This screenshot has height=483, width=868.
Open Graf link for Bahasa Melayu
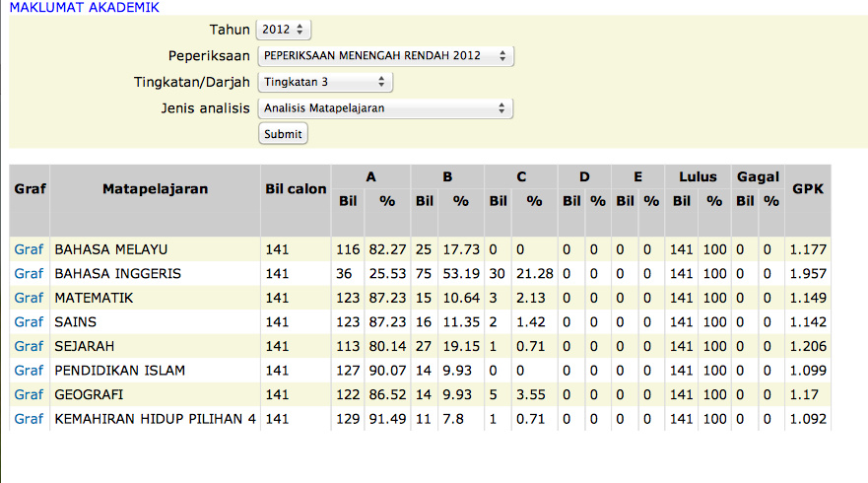click(x=29, y=249)
